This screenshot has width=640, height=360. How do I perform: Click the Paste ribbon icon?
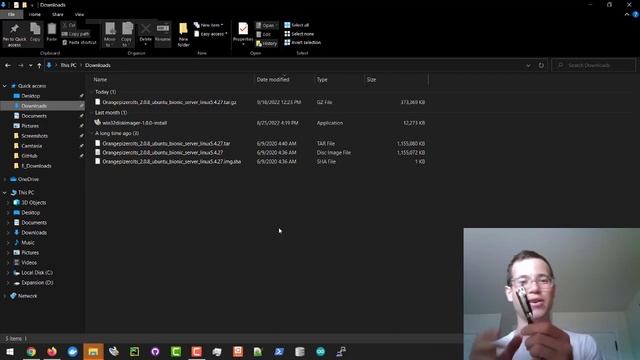tap(51, 33)
